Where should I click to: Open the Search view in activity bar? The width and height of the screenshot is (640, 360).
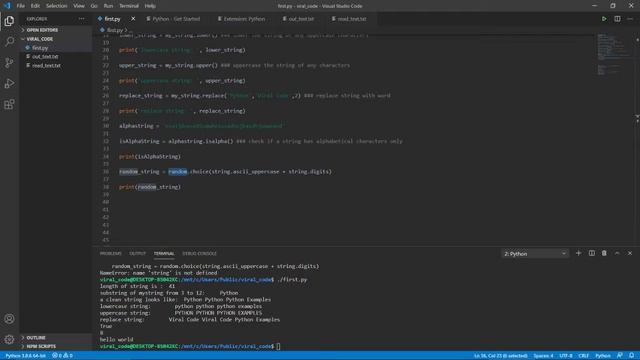(x=9, y=42)
